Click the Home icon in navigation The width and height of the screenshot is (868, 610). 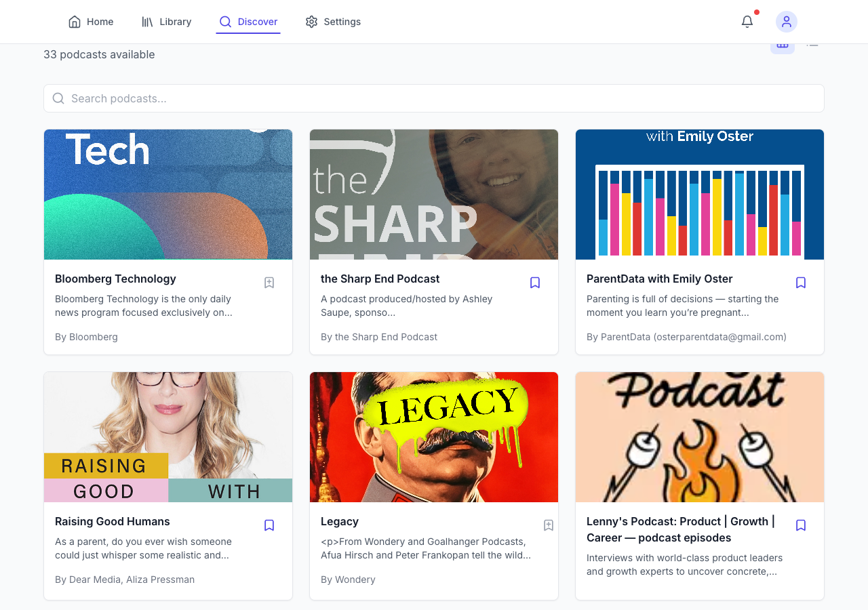(75, 21)
